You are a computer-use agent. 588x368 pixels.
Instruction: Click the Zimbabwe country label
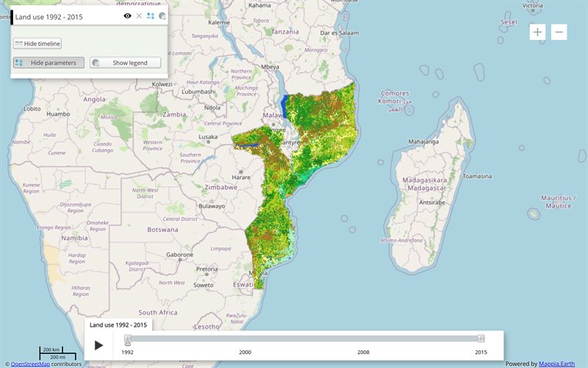(x=220, y=187)
